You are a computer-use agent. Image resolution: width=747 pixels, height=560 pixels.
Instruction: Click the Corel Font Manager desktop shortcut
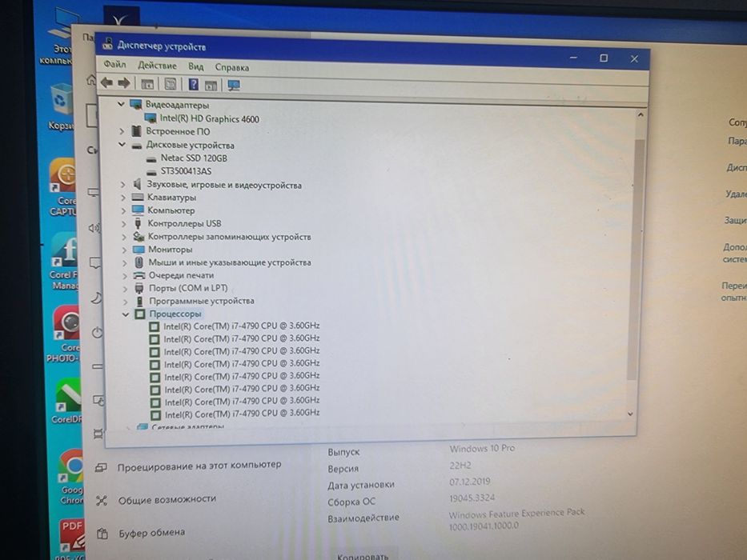[64, 262]
